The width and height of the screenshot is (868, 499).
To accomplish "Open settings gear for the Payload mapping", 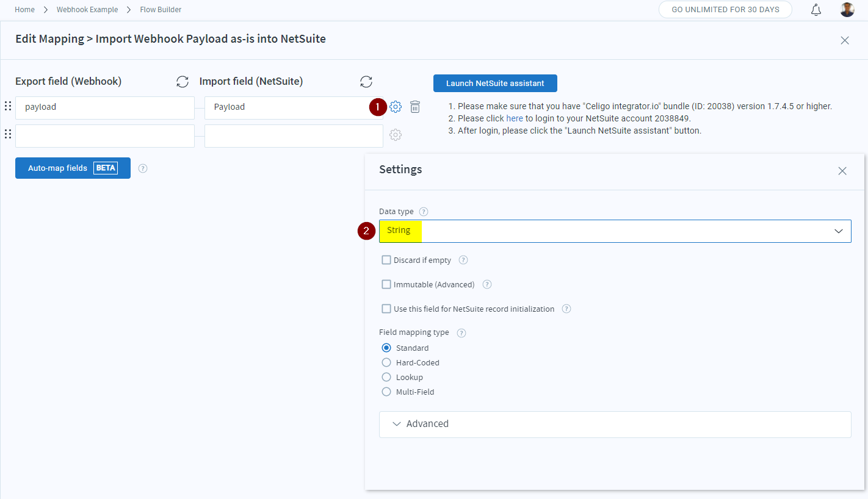I will (x=396, y=107).
